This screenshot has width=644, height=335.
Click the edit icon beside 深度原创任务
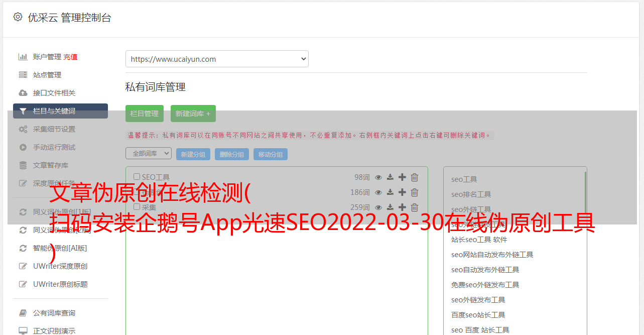23,183
